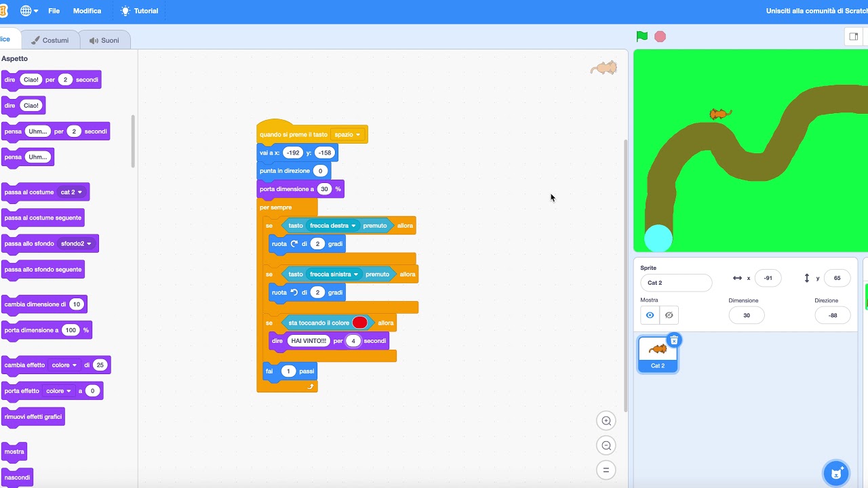Click the counterclockwise rotate icon in ruota block
Image resolution: width=868 pixels, height=488 pixels.
294,292
